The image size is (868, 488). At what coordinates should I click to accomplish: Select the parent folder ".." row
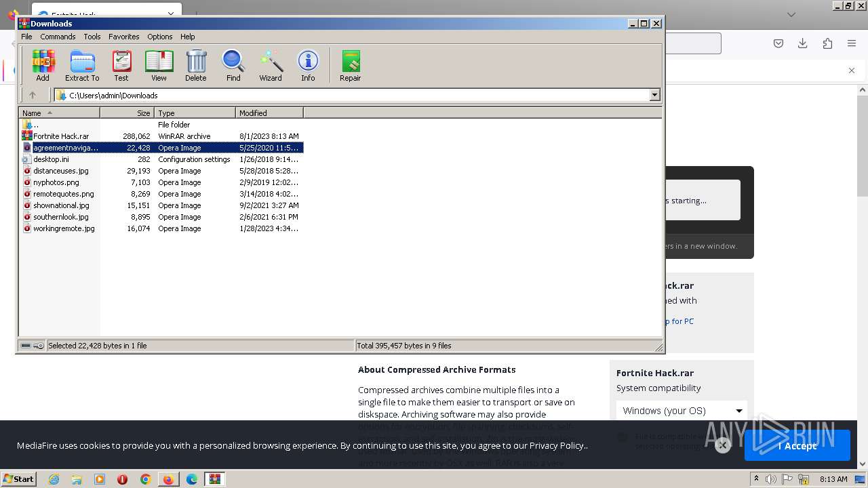[x=161, y=125]
